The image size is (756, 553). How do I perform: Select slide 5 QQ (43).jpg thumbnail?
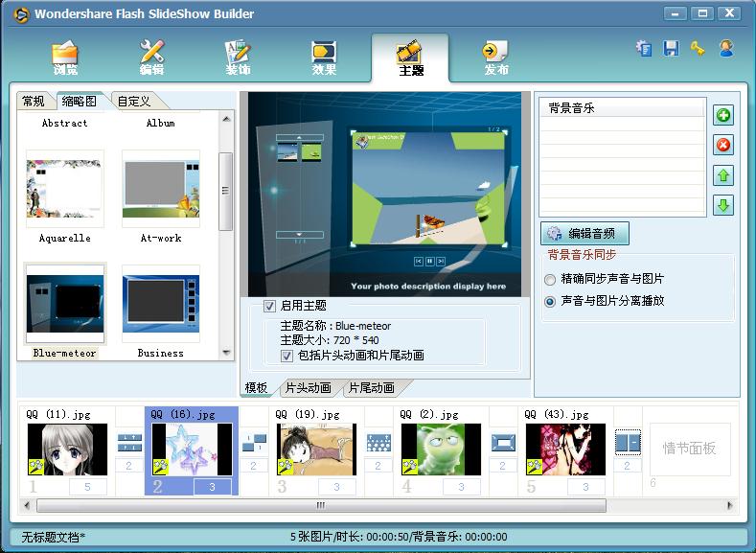click(565, 449)
